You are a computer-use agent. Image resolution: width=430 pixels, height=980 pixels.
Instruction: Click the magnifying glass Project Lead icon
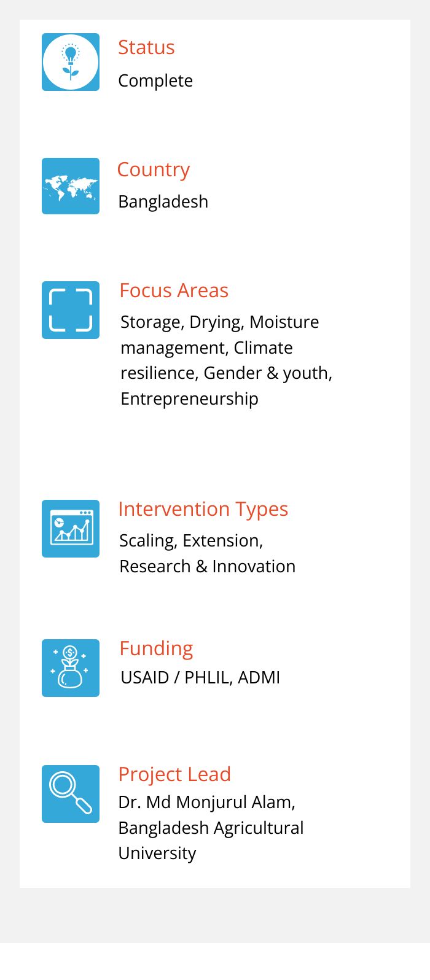click(x=71, y=794)
